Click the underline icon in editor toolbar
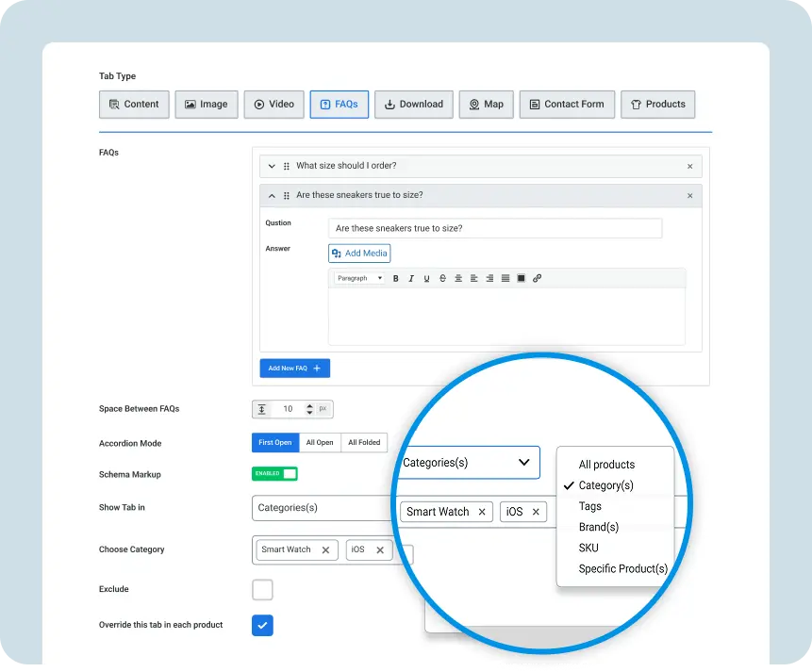The image size is (812, 672). [426, 278]
